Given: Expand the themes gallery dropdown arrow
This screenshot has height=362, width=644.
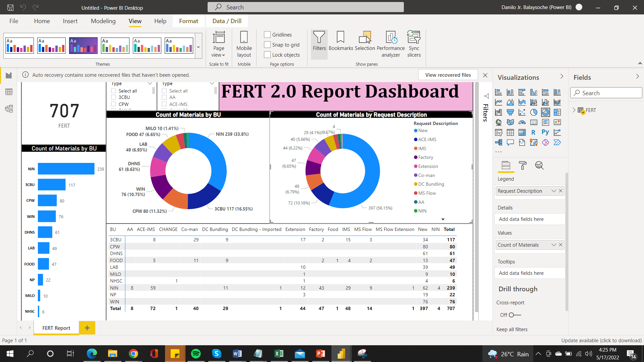Looking at the screenshot, I should [x=198, y=47].
